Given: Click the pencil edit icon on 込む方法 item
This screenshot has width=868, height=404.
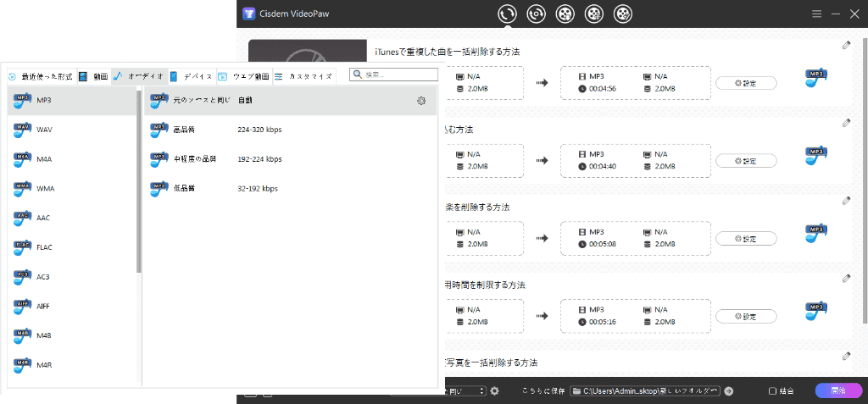Looking at the screenshot, I should point(846,123).
